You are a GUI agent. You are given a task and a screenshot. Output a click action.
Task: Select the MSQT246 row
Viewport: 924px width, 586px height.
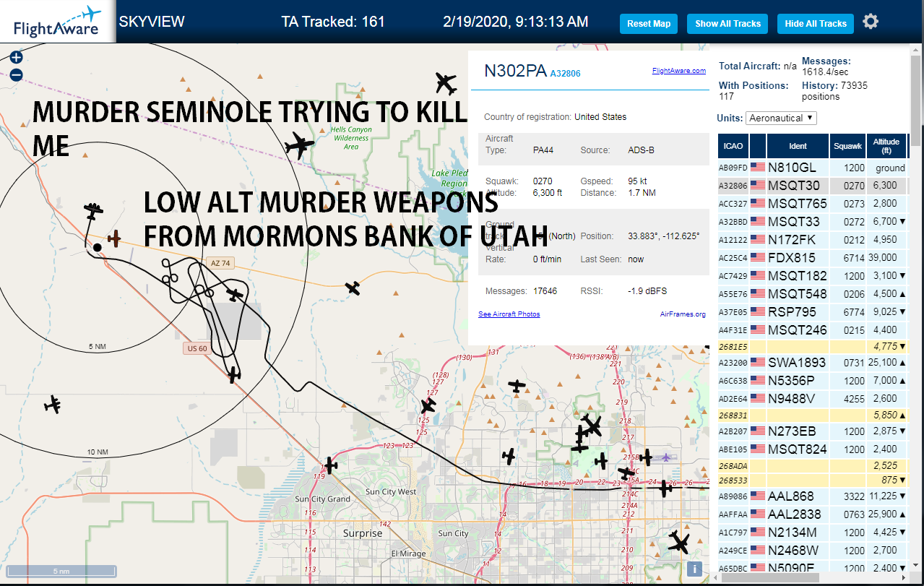click(812, 330)
